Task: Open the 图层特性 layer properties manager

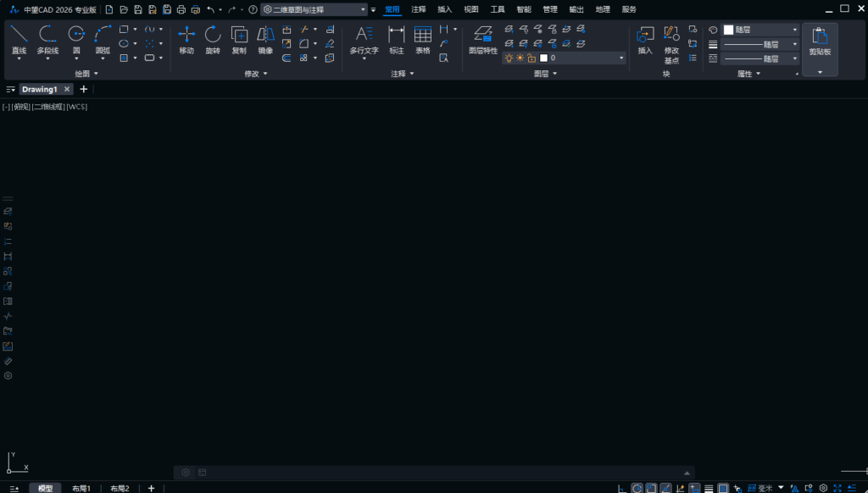Action: coord(483,40)
